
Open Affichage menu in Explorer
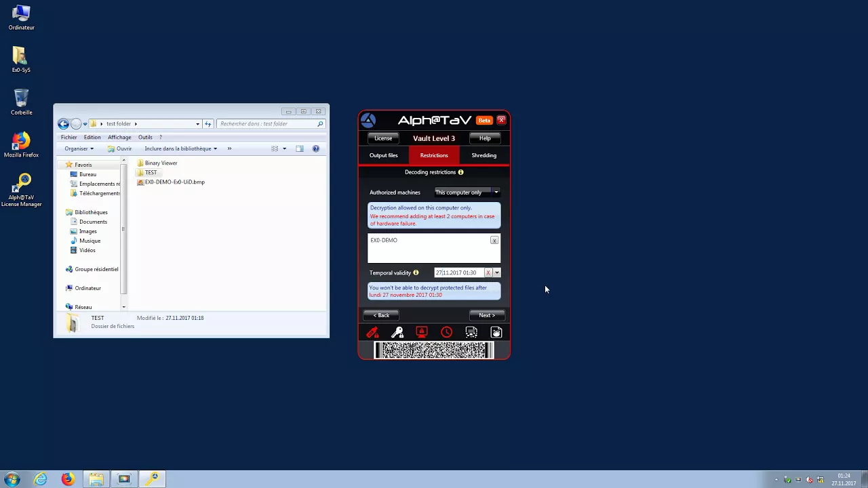click(x=119, y=137)
